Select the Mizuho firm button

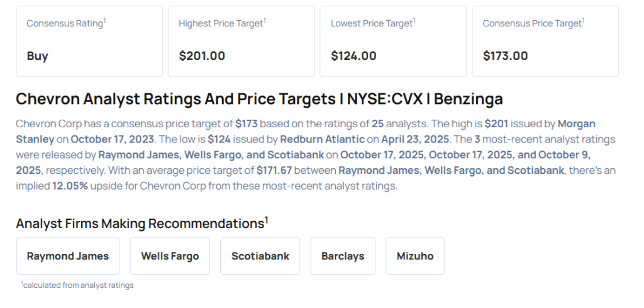point(415,256)
